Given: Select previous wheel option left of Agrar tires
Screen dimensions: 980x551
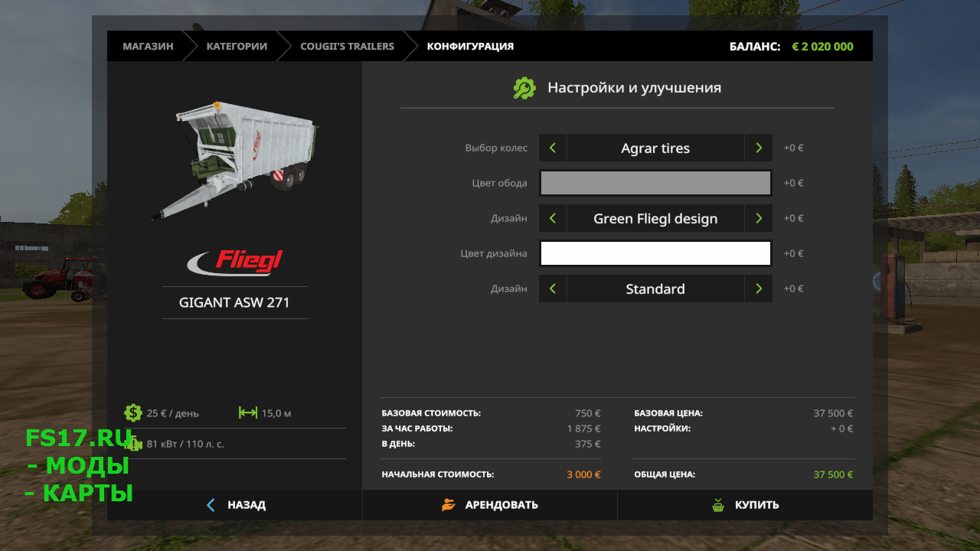Looking at the screenshot, I should (553, 148).
